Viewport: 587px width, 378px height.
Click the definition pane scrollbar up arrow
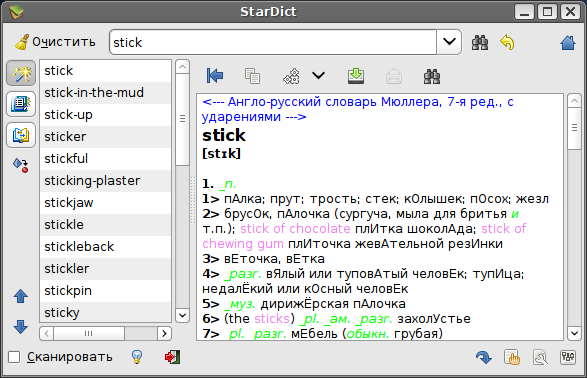click(574, 101)
